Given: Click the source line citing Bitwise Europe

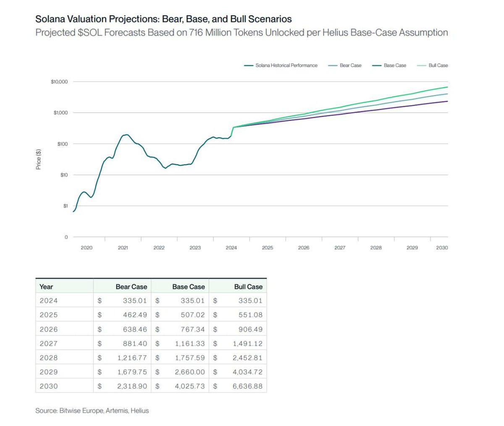Looking at the screenshot, I should coord(92,410).
